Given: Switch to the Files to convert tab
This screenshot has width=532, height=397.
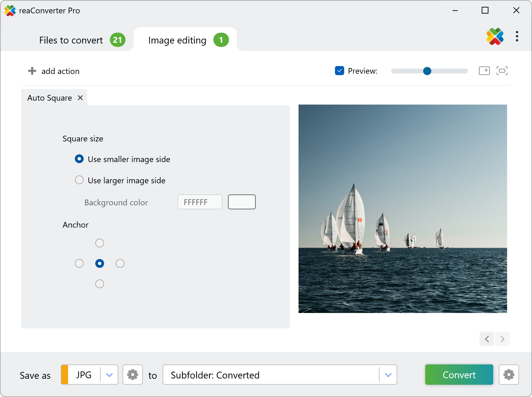Looking at the screenshot, I should click(x=71, y=40).
